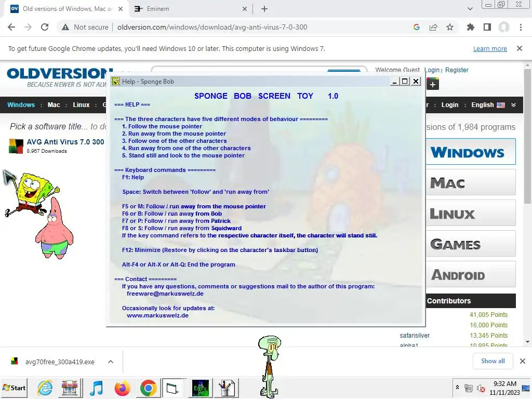This screenshot has height=399, width=532.
Task: Open the Not secure site information
Action: point(85,27)
